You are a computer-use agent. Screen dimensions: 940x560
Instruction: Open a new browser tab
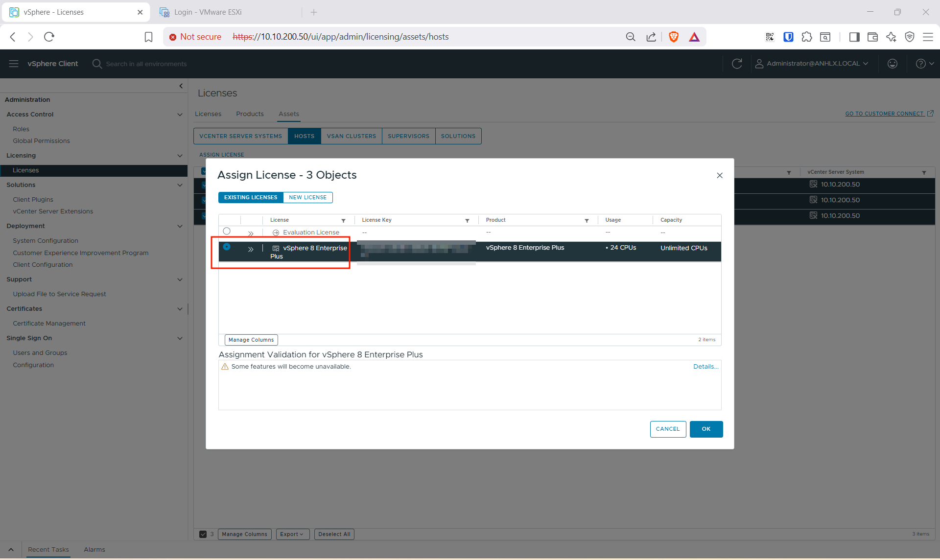pos(314,12)
